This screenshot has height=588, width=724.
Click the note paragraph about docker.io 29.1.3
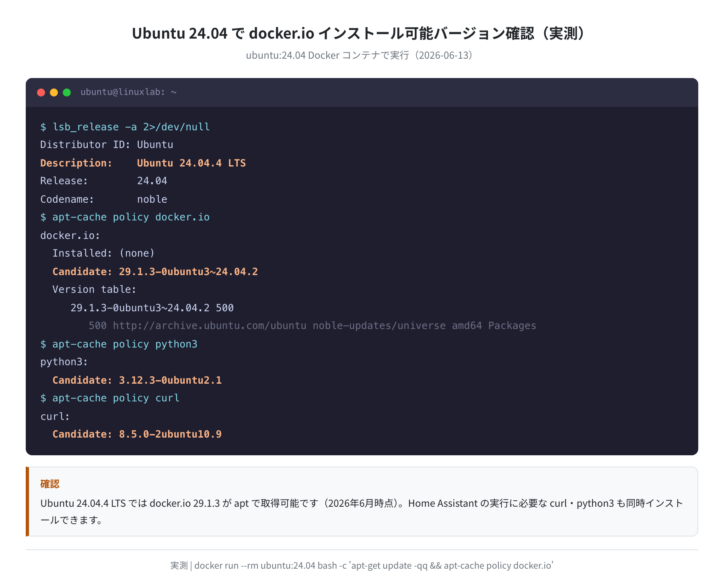(362, 512)
